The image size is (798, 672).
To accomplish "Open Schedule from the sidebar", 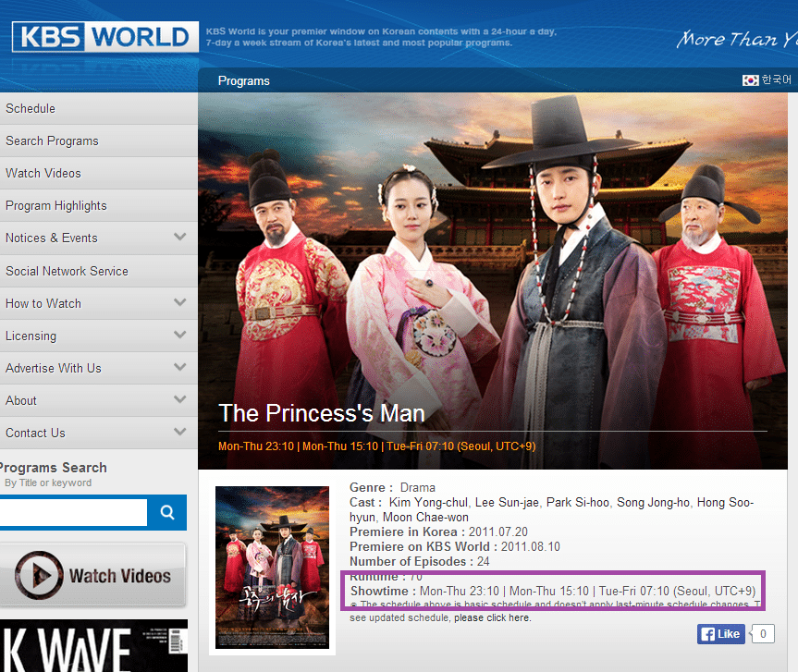I will 31,108.
